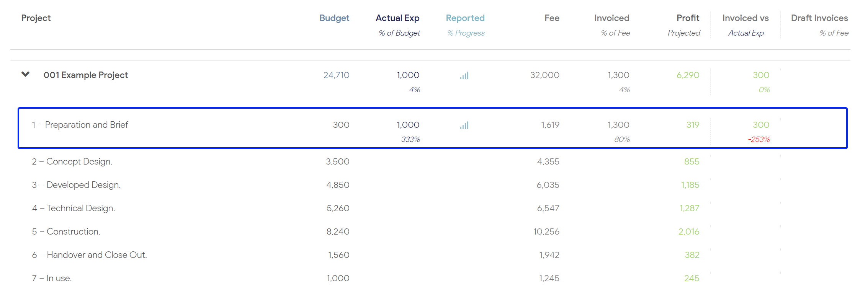
Task: Click the Invoiced column header
Action: [x=611, y=18]
